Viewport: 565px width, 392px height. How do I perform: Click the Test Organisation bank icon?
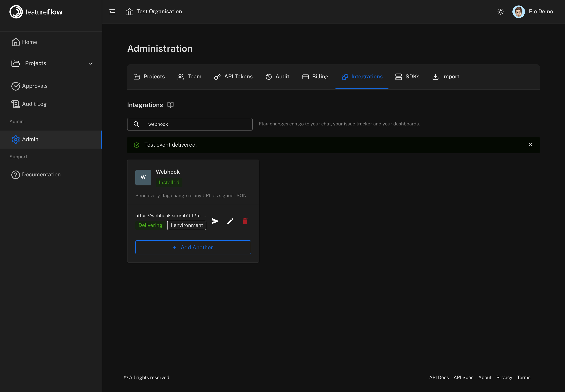point(129,12)
